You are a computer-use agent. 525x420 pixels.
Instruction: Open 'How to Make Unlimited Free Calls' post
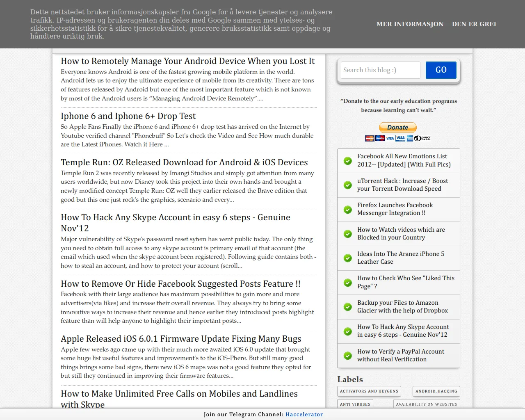(179, 399)
